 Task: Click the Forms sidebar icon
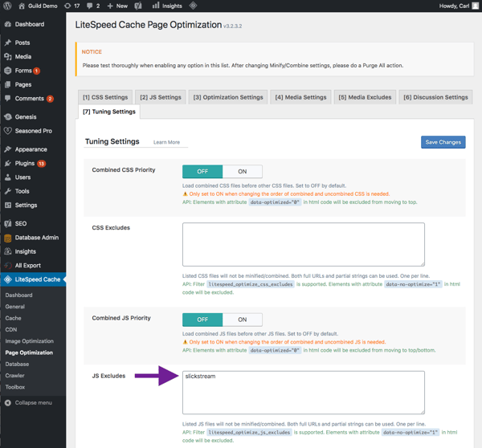[8, 71]
